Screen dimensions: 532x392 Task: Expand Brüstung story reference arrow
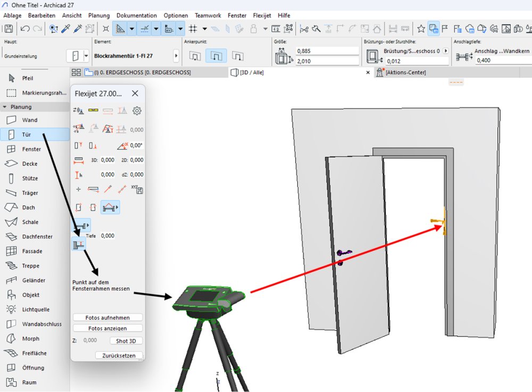coord(446,51)
